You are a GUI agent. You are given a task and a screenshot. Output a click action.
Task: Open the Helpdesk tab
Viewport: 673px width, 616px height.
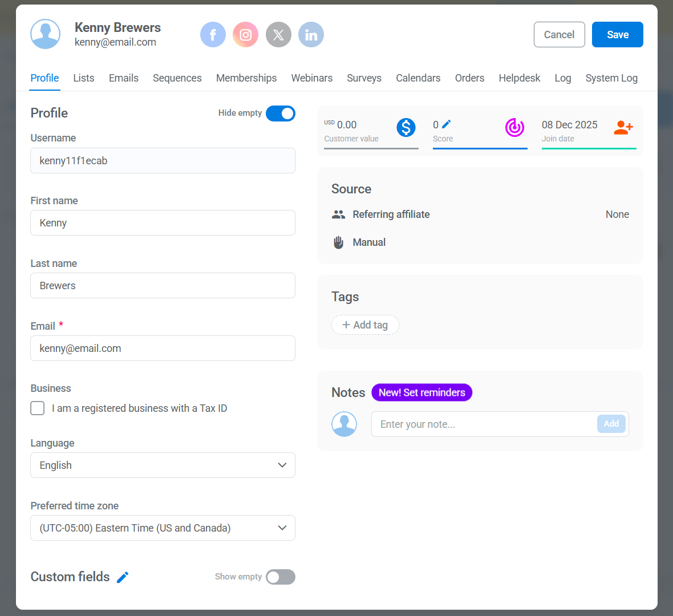(519, 78)
